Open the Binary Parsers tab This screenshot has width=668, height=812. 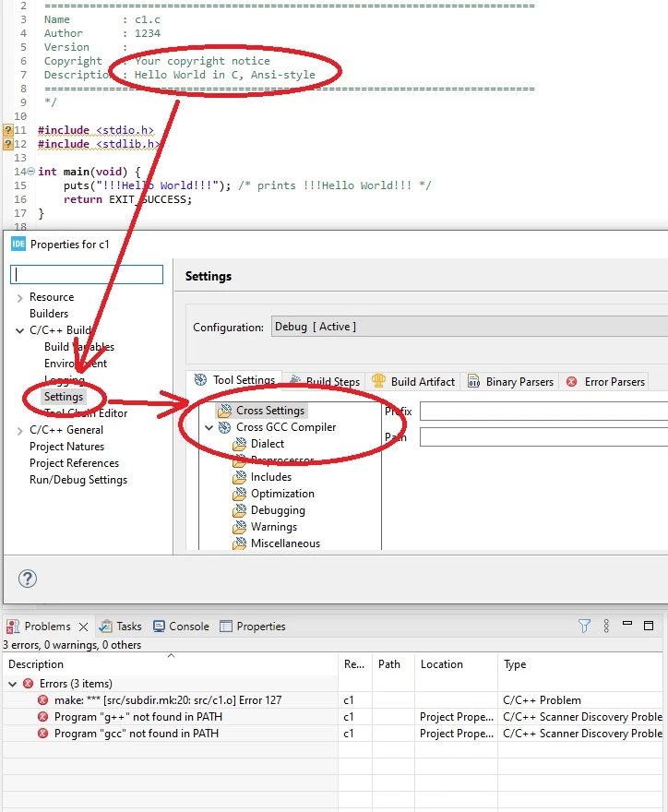point(510,382)
